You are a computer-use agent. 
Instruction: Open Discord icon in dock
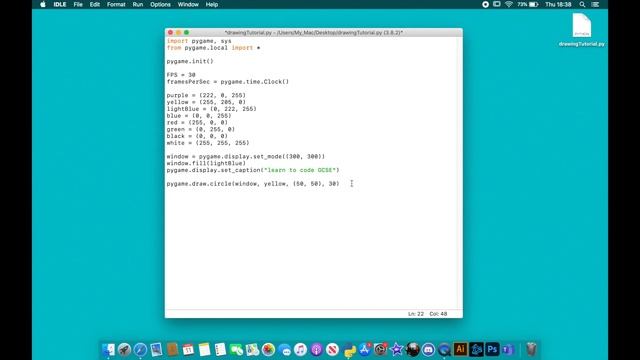point(428,350)
